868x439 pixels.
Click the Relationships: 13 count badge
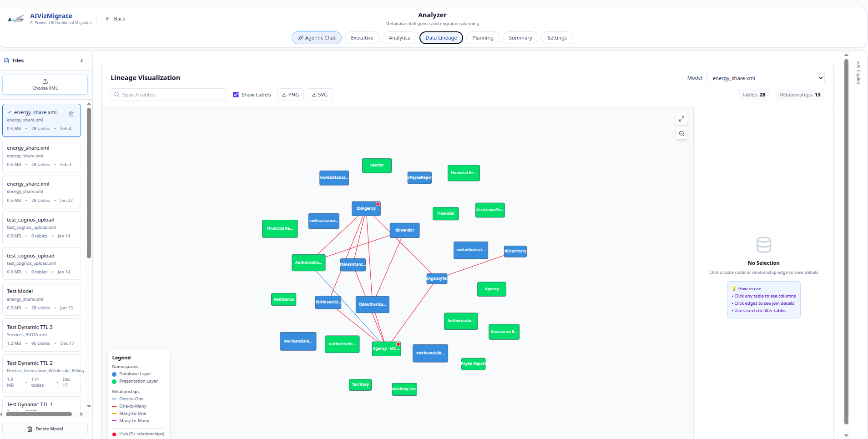800,95
